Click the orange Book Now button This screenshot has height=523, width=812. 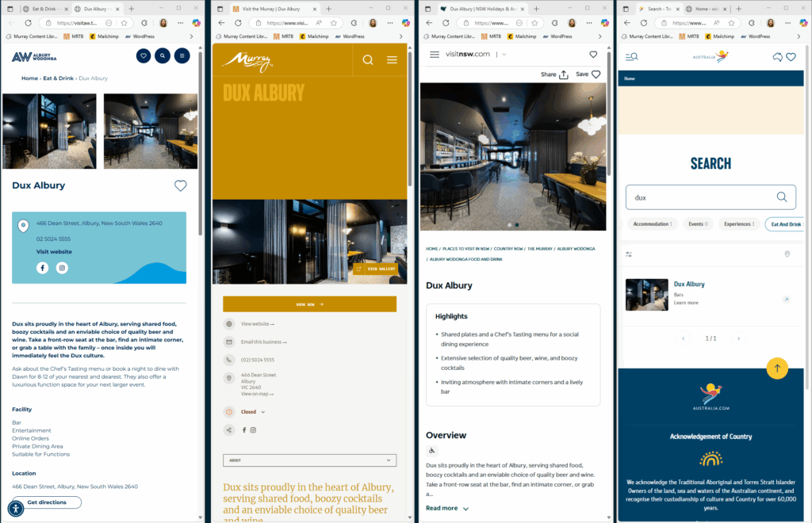[x=310, y=304]
